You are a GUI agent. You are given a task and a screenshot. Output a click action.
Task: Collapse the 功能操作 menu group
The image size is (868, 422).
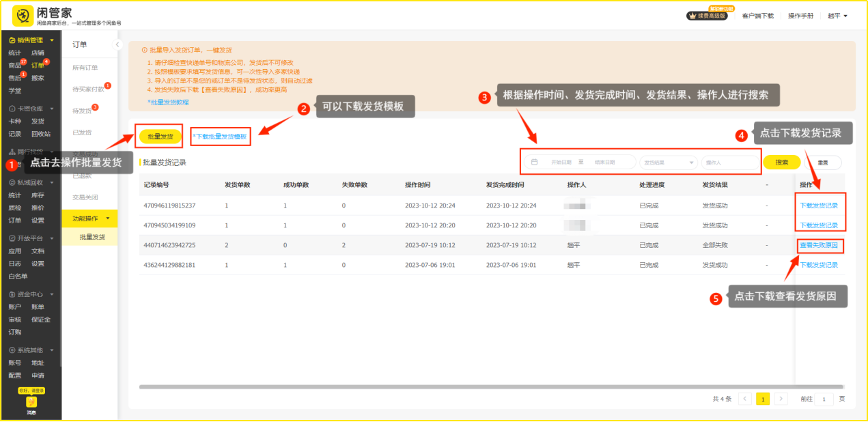pos(107,218)
